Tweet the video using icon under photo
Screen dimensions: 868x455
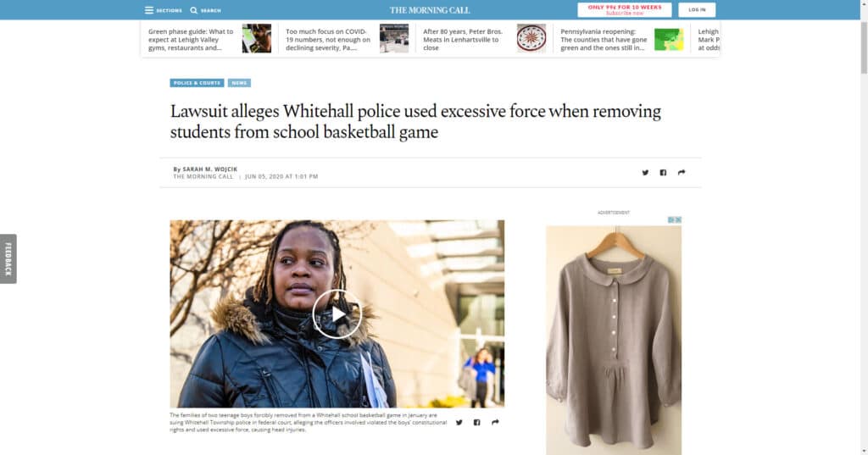tap(459, 422)
